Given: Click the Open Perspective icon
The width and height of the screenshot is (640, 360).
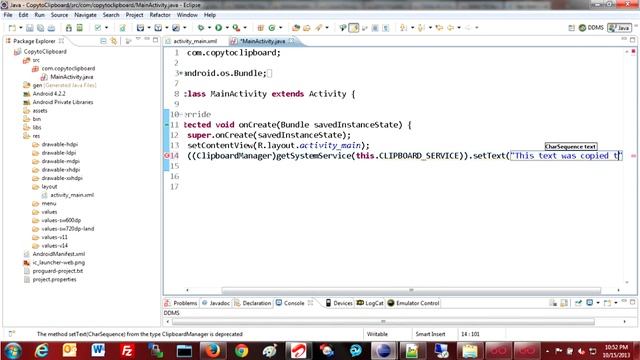Looking at the screenshot, I should click(571, 28).
